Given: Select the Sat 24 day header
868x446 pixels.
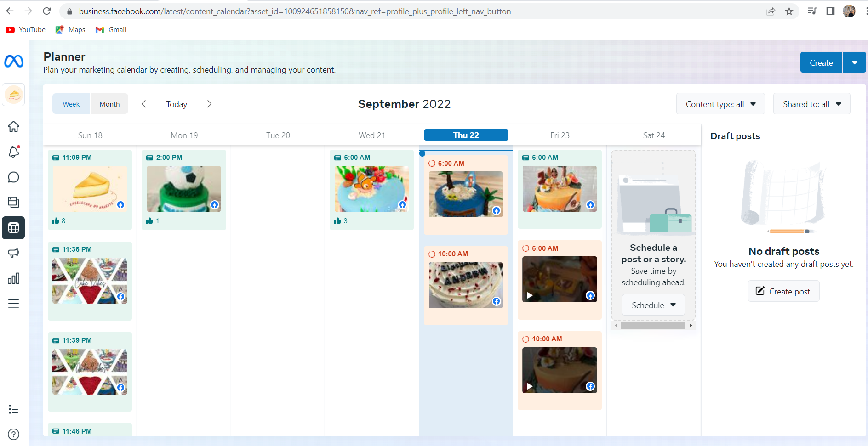Looking at the screenshot, I should point(654,135).
